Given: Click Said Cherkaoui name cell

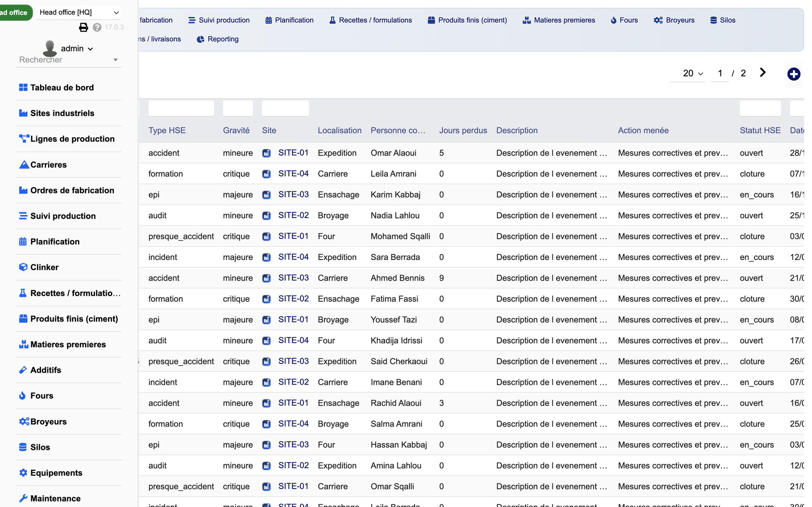Looking at the screenshot, I should point(399,361).
